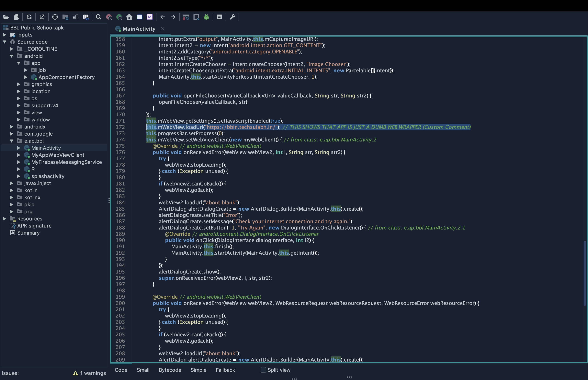Viewport: 588px width, 380px height.
Task: Select the Smali view tab
Action: (x=143, y=370)
